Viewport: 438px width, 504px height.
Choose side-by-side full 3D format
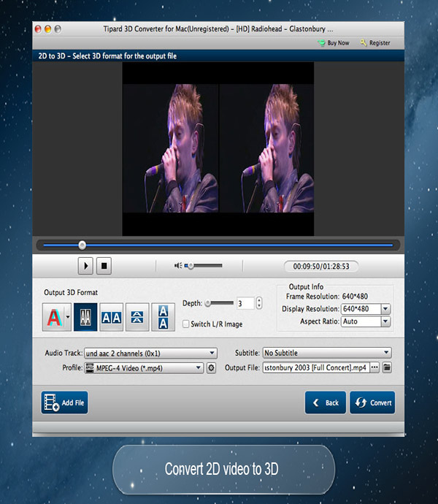(x=111, y=316)
